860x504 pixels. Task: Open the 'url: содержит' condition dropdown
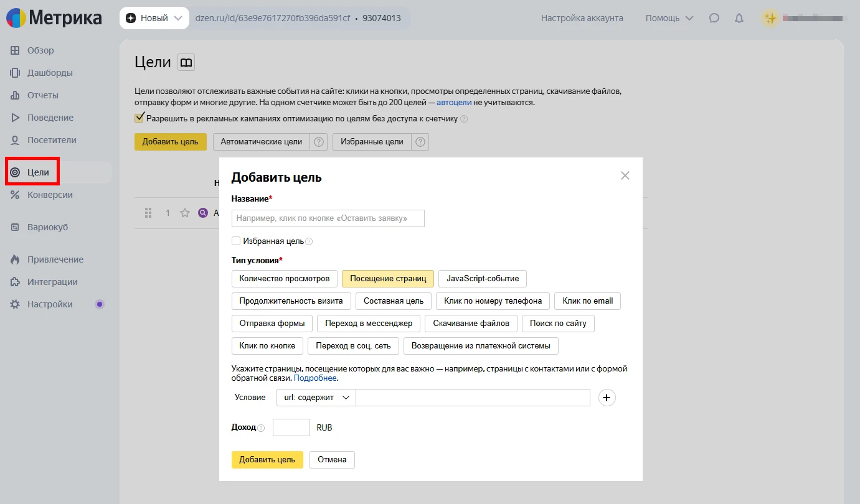pyautogui.click(x=316, y=398)
